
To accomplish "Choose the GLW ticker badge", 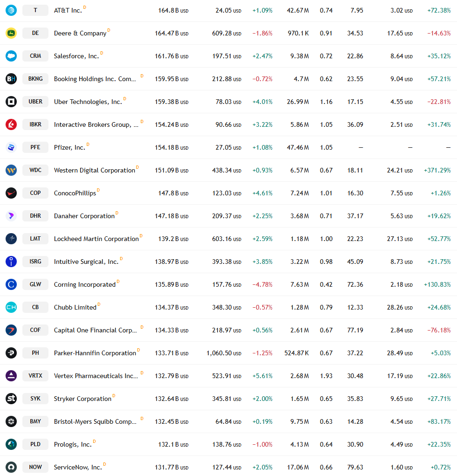I will pyautogui.click(x=35, y=284).
